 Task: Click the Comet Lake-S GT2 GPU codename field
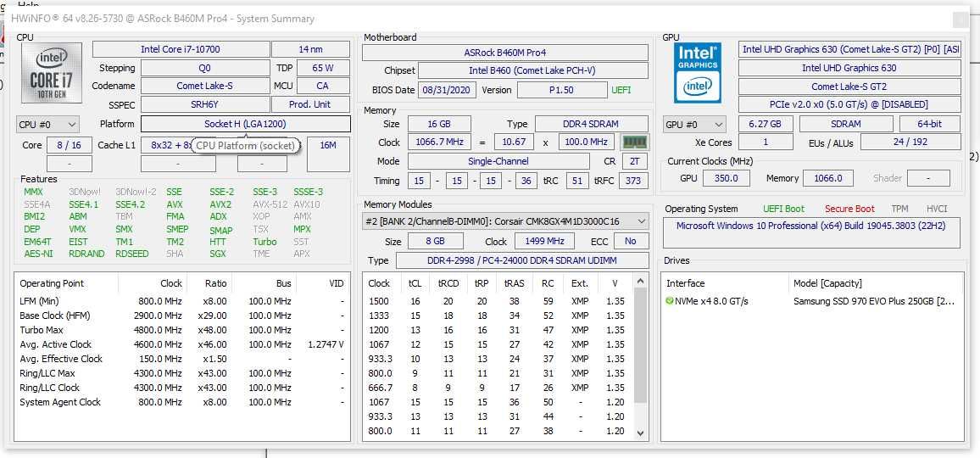(x=849, y=87)
